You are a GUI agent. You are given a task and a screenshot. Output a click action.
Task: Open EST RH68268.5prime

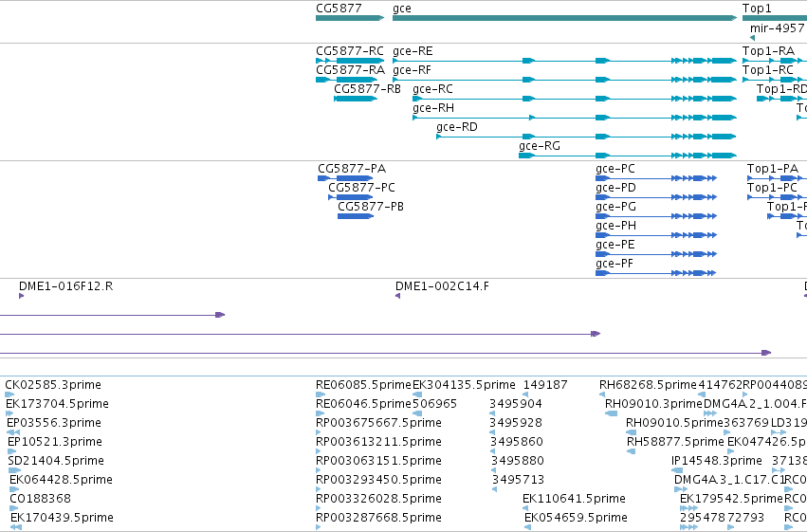[648, 385]
